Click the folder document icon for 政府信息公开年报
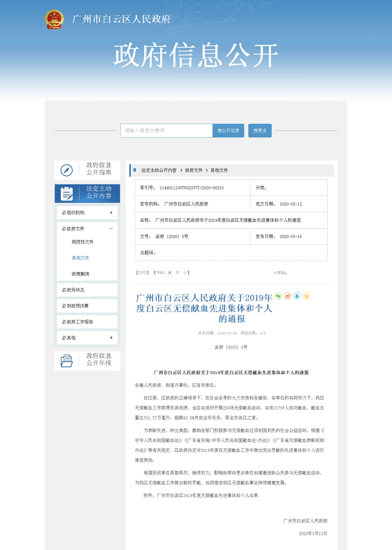392x550 pixels. (x=67, y=361)
